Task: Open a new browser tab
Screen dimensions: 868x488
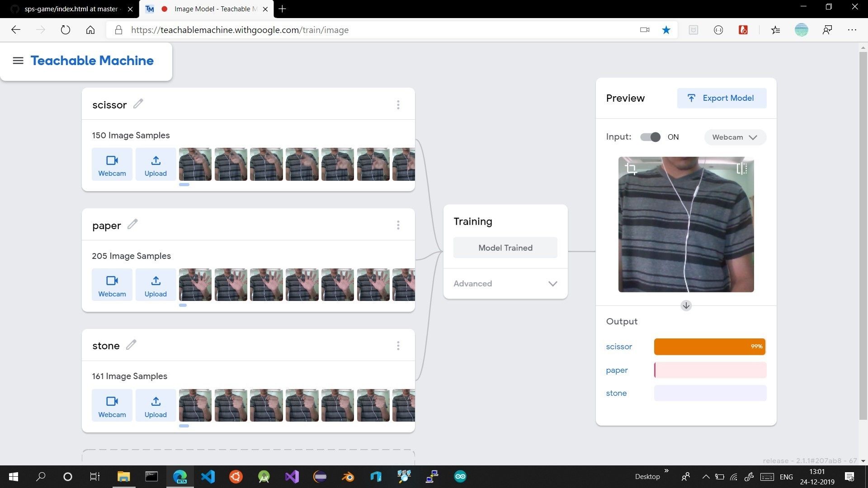Action: (282, 9)
